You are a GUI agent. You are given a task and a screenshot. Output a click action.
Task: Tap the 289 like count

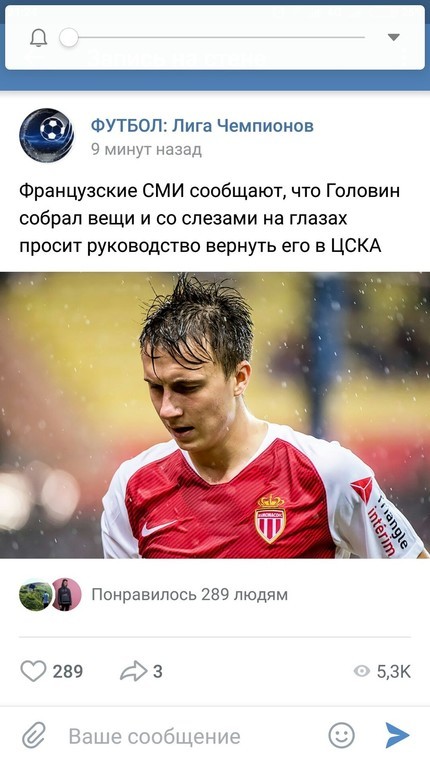click(68, 671)
